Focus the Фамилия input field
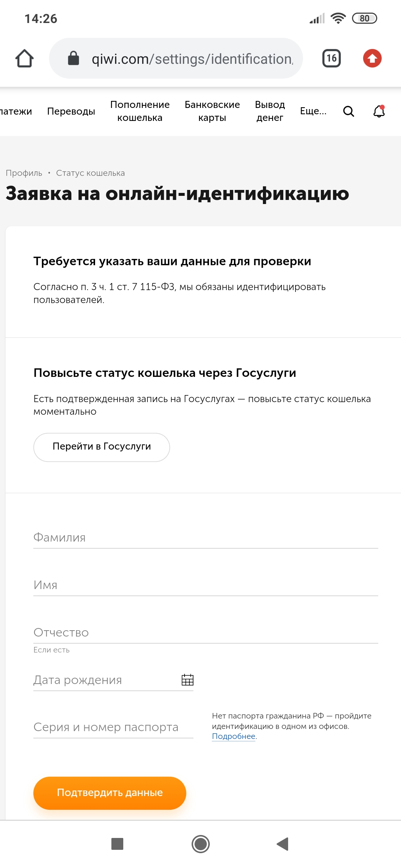The image size is (401, 868). [206, 538]
